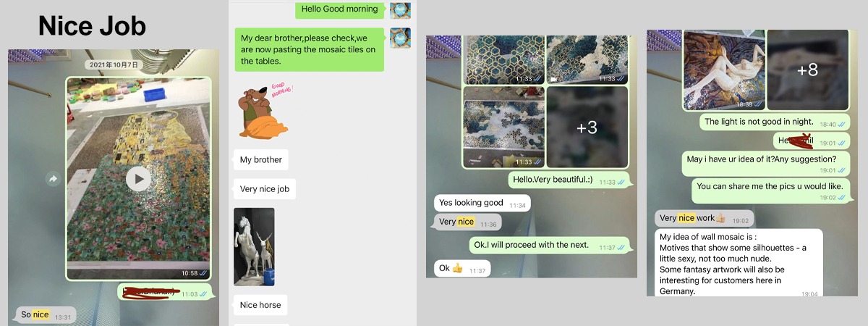Select 'Ok.I will proceed with the next.' message
868x326 pixels.
pos(550,246)
